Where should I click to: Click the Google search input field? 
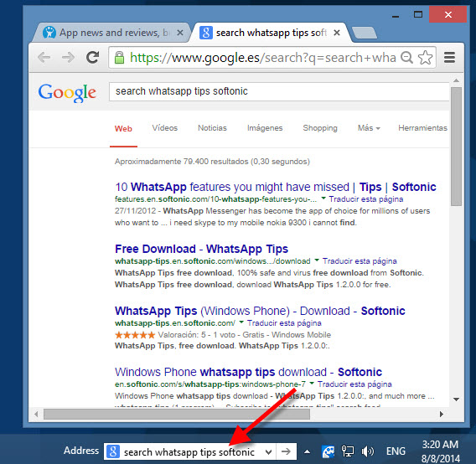point(279,91)
